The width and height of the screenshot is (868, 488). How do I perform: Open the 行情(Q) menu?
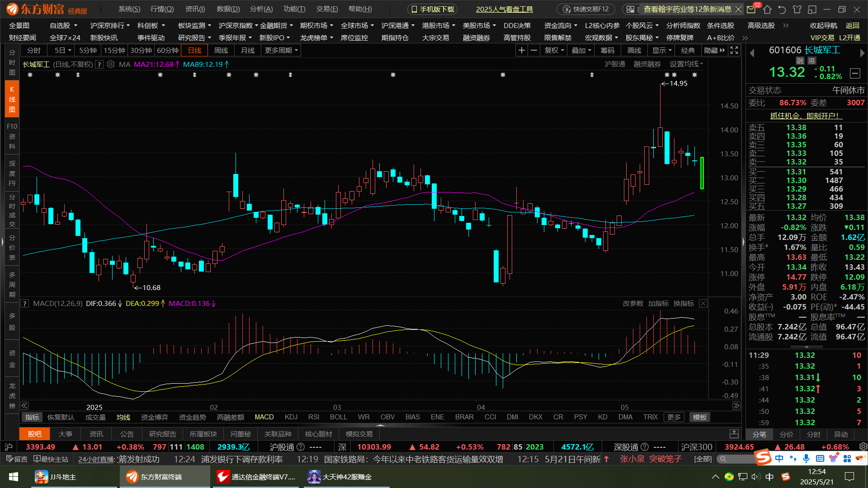pyautogui.click(x=162, y=9)
